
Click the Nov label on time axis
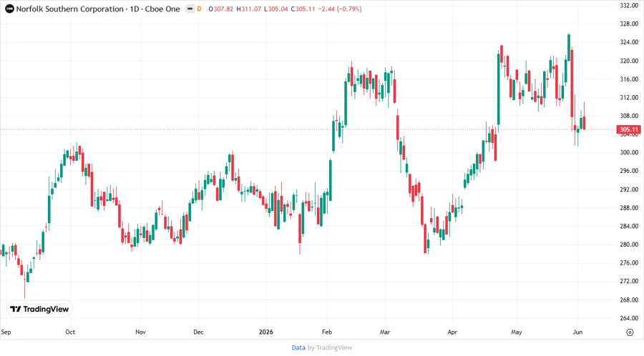pyautogui.click(x=140, y=332)
